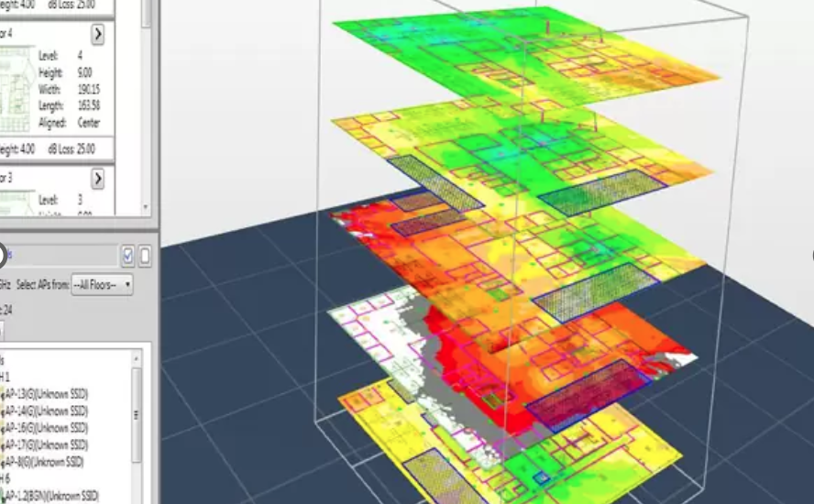Select the Floor 3 plan thumbnail
Screen dimensions: 814x504
16,204
